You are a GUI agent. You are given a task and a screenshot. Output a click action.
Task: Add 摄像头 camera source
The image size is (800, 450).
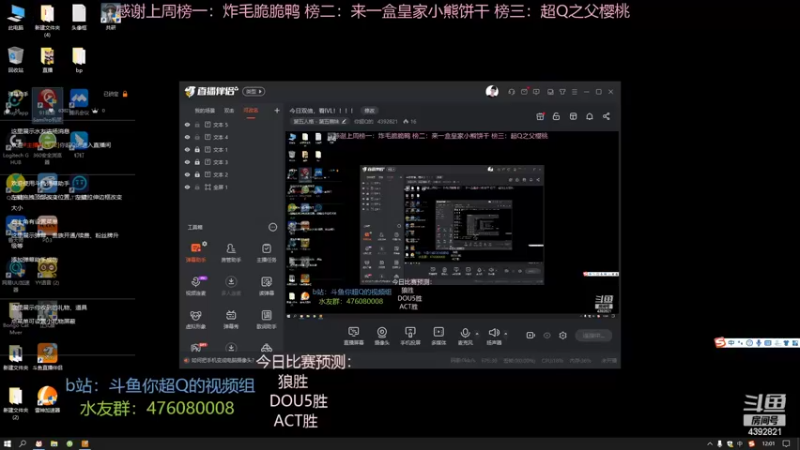pyautogui.click(x=382, y=336)
